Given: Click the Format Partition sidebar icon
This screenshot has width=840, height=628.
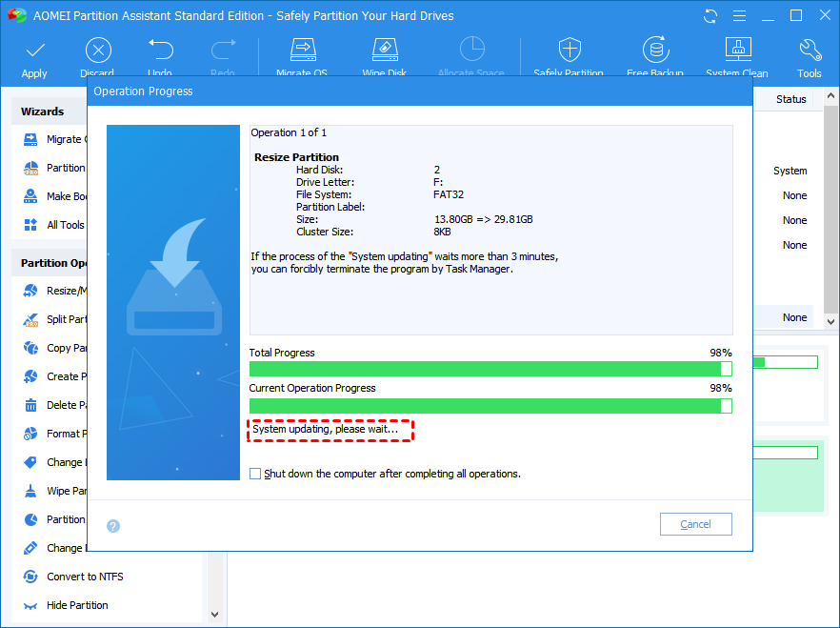Looking at the screenshot, I should (30, 434).
